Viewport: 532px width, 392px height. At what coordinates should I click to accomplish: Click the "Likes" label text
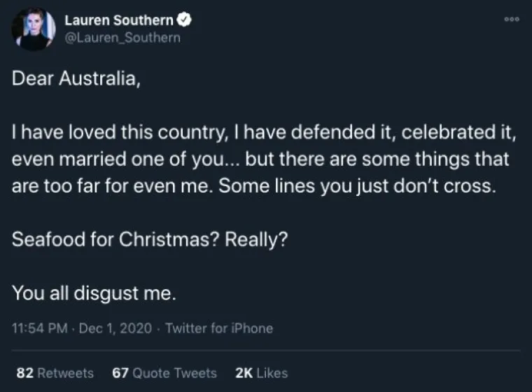pos(272,373)
